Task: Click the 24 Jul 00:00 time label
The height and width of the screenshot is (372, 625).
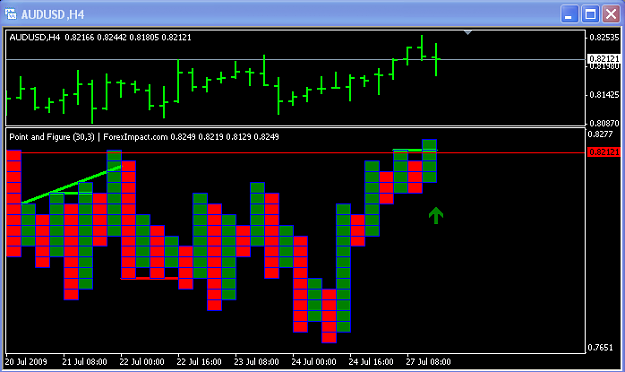Action: coord(314,362)
